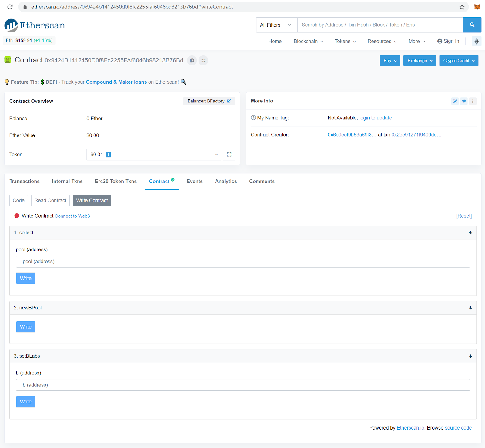Open the Compound & Maker loans link

click(116, 82)
